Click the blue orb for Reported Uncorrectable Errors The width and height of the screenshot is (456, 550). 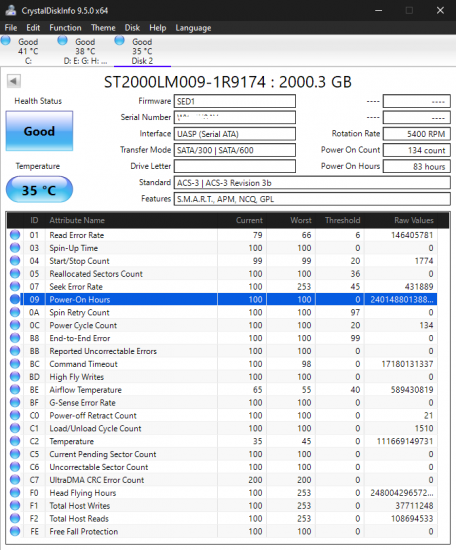click(x=15, y=351)
